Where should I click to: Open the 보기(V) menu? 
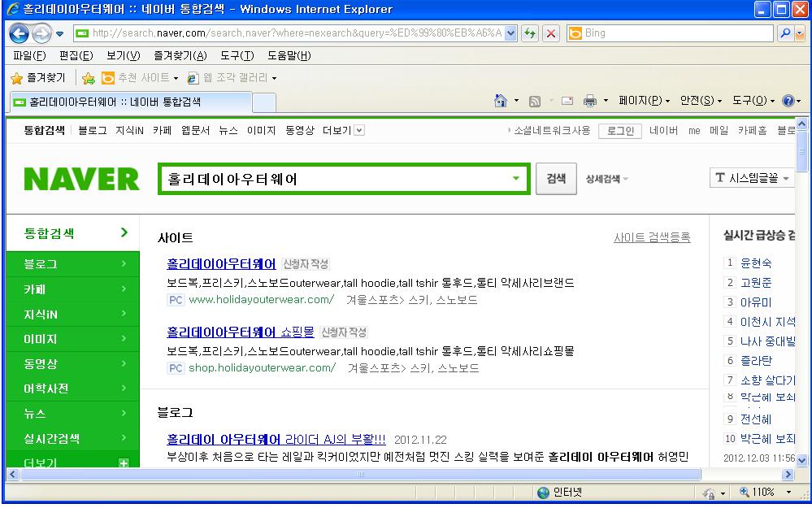[x=124, y=55]
